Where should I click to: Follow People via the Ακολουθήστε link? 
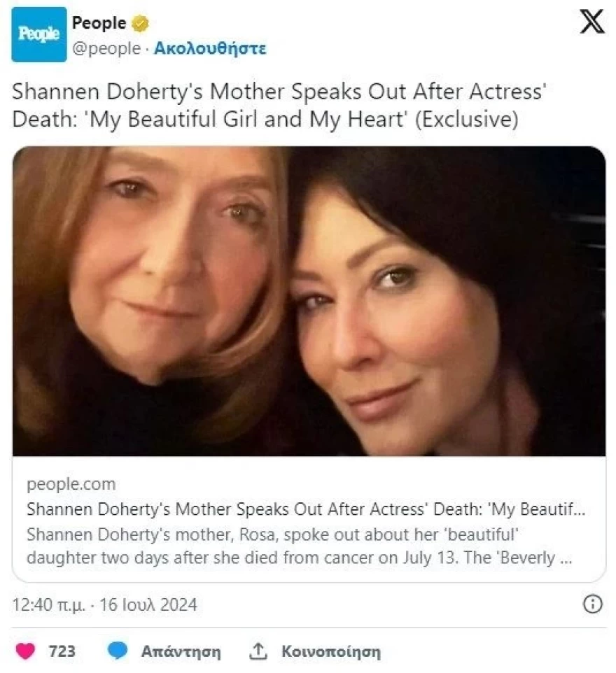coord(210,48)
